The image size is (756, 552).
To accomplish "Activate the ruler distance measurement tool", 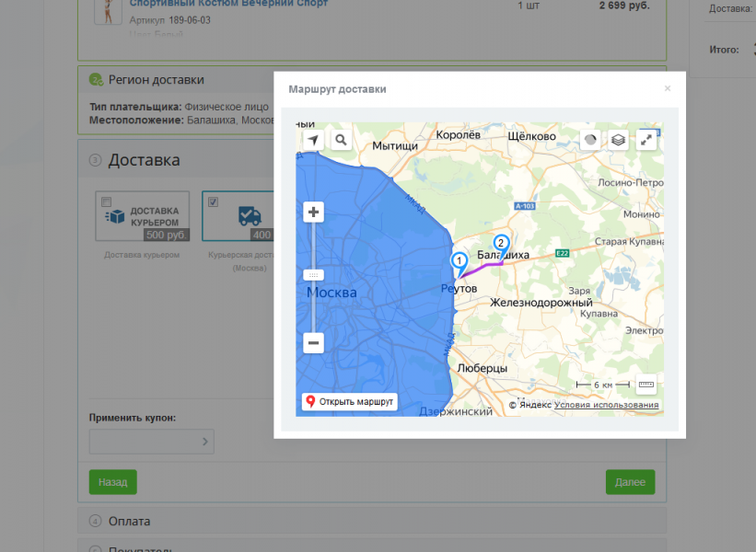I will [x=646, y=385].
